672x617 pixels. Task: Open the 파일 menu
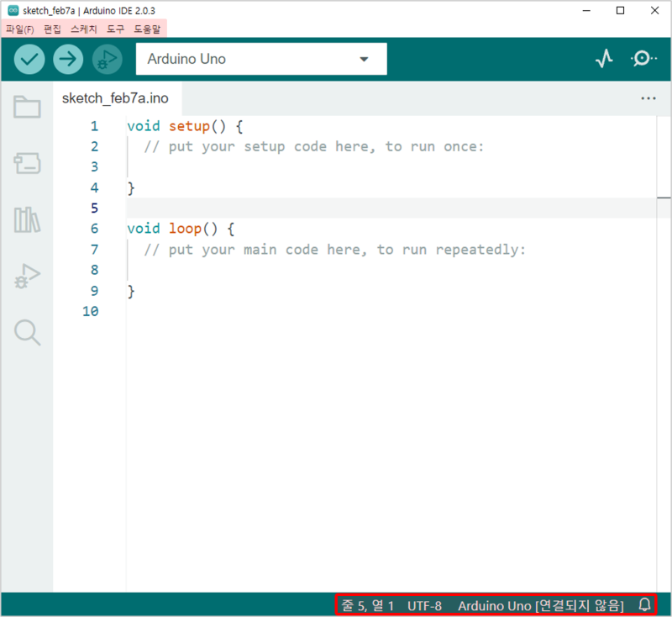point(18,28)
